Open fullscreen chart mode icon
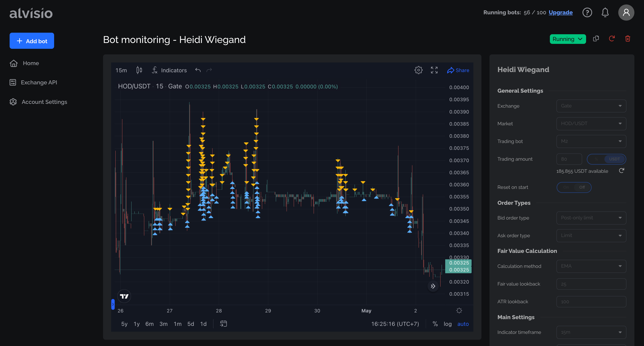Viewport: 644px width, 346px height. pos(434,70)
